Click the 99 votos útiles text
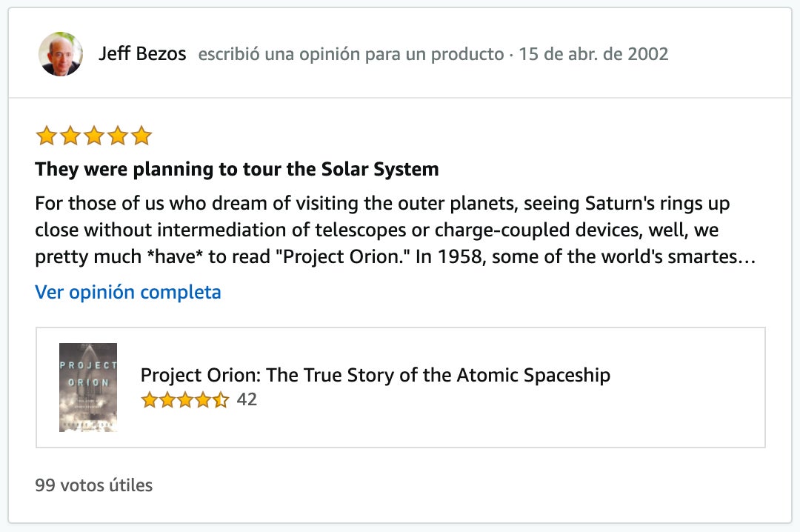Screen dimensions: 800x532 coord(93,485)
